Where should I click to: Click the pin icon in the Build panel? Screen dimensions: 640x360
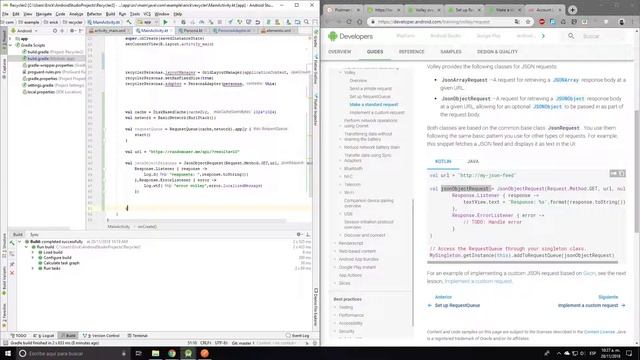12,264
